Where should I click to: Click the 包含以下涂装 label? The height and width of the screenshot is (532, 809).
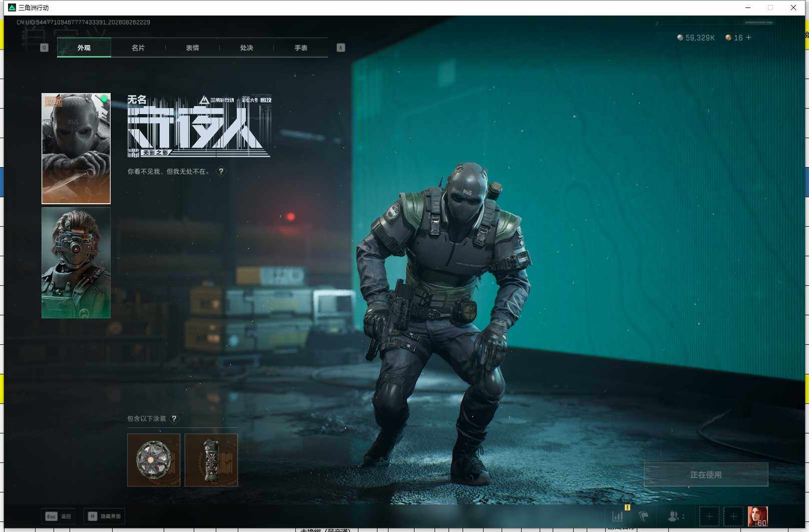147,418
